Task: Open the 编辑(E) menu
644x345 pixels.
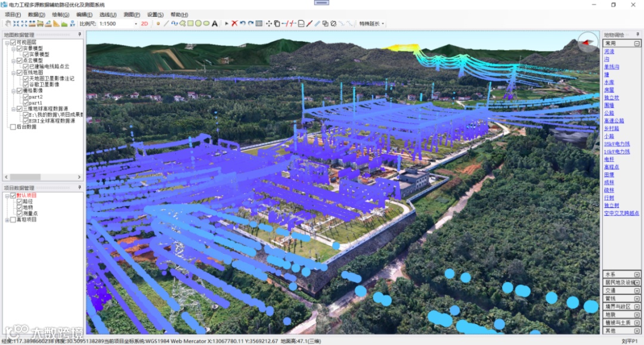Action: click(84, 14)
